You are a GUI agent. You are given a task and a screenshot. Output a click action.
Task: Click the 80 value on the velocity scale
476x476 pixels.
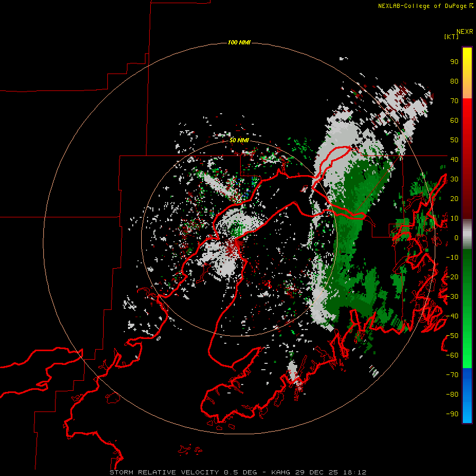454,81
